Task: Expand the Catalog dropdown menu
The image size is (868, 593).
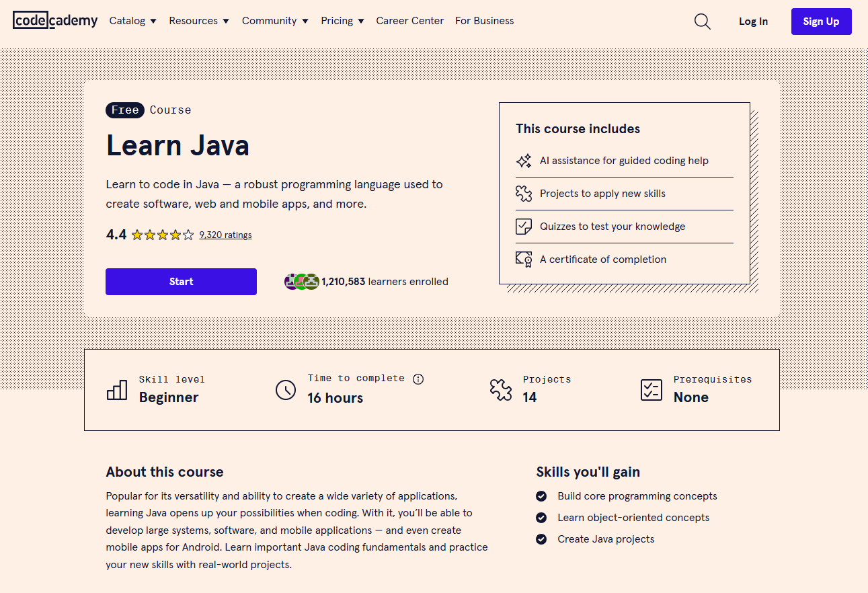Action: pyautogui.click(x=133, y=21)
